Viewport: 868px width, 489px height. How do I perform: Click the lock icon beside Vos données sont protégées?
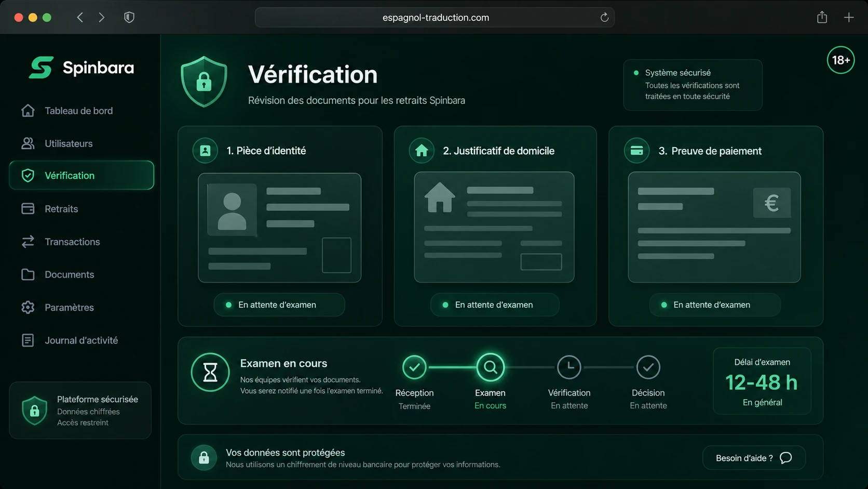(204, 458)
